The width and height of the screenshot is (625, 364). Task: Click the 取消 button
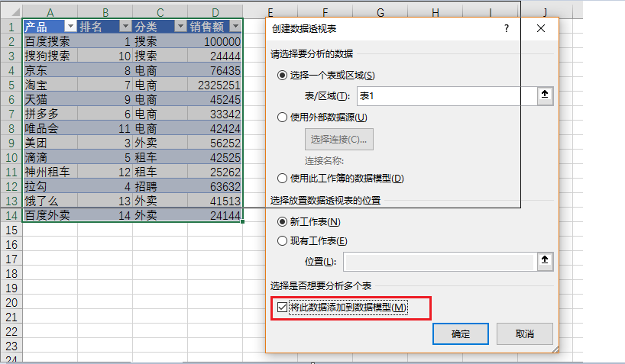point(525,333)
